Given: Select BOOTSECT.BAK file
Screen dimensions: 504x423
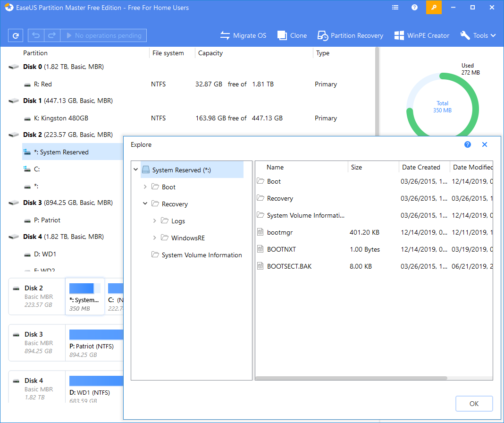Looking at the screenshot, I should click(x=375, y=267).
